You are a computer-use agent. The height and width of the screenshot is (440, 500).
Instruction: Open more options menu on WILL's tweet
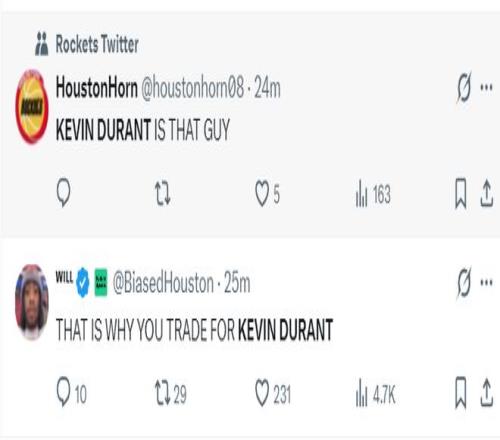pyautogui.click(x=486, y=283)
